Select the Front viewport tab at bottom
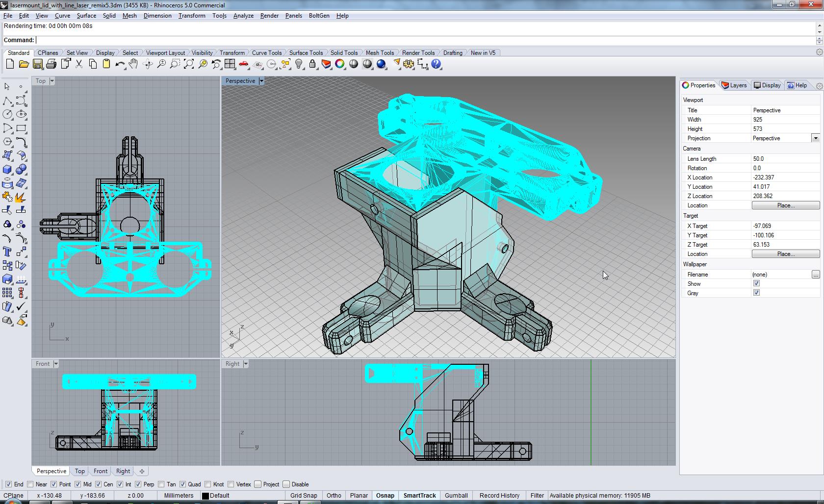 tap(101, 471)
